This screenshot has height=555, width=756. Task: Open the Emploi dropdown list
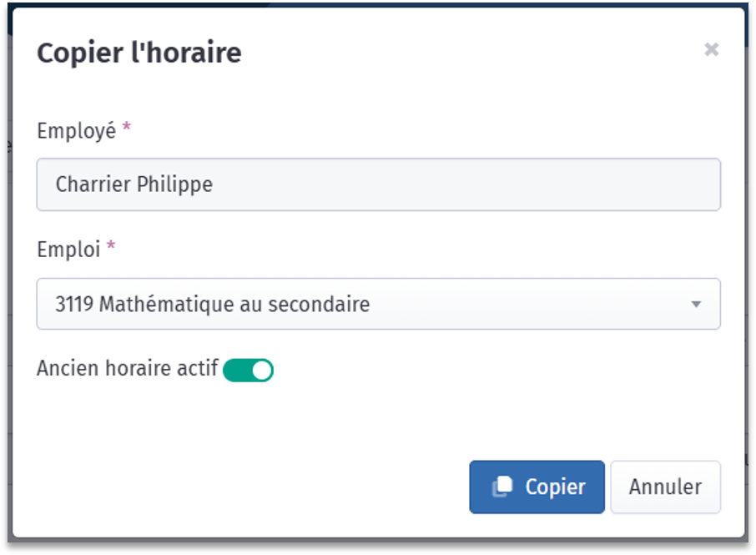pos(379,304)
